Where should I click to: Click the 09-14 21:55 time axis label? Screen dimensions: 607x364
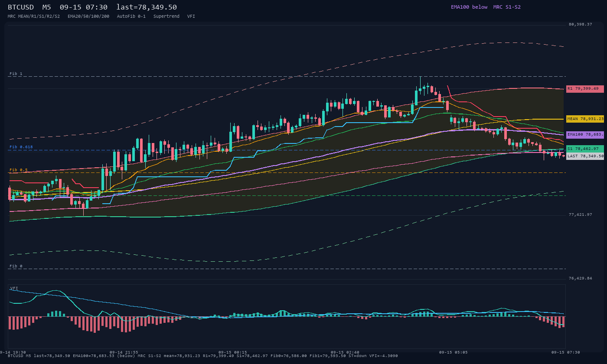point(124,352)
